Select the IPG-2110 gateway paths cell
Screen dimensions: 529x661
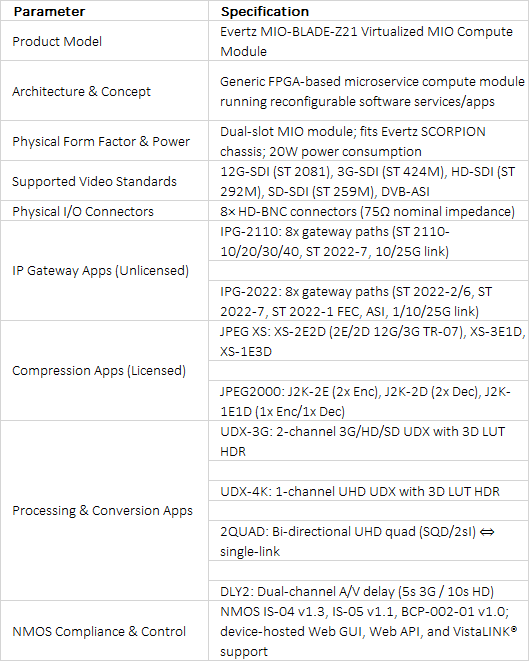[368, 241]
